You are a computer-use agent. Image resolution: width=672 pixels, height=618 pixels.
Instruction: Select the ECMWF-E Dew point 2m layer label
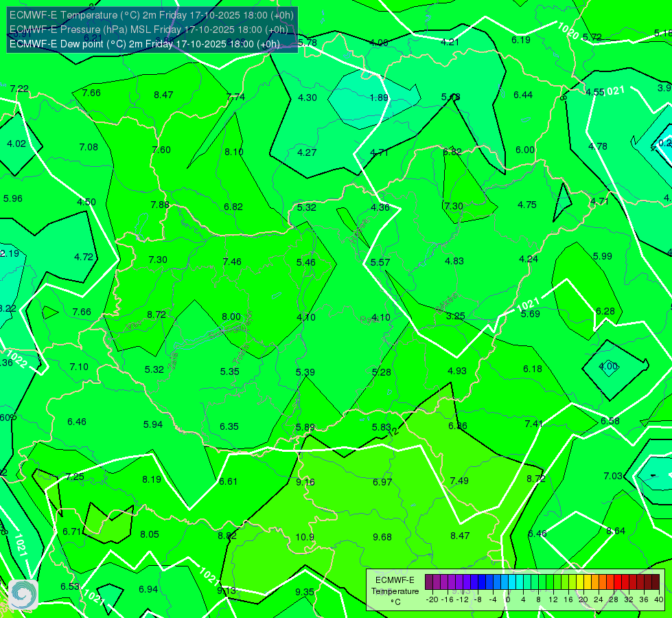click(145, 44)
